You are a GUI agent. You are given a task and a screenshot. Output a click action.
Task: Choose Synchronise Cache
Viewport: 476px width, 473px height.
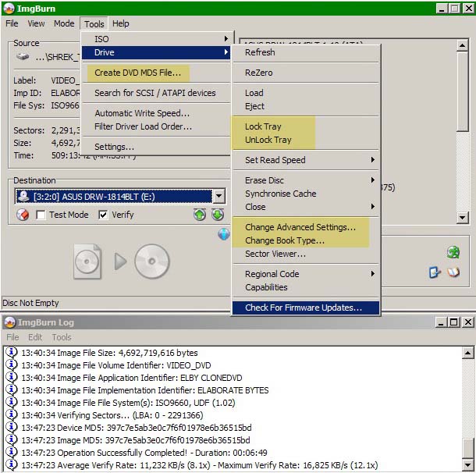306,194
